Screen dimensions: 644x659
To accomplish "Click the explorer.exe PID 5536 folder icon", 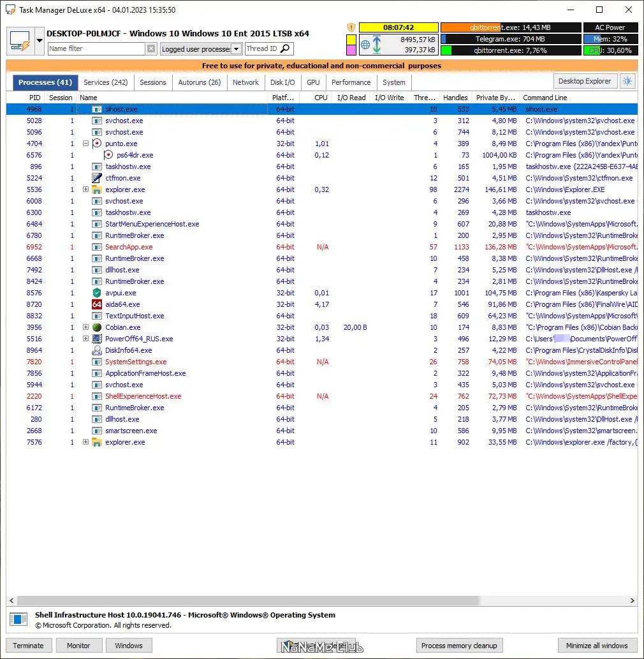I will point(97,189).
